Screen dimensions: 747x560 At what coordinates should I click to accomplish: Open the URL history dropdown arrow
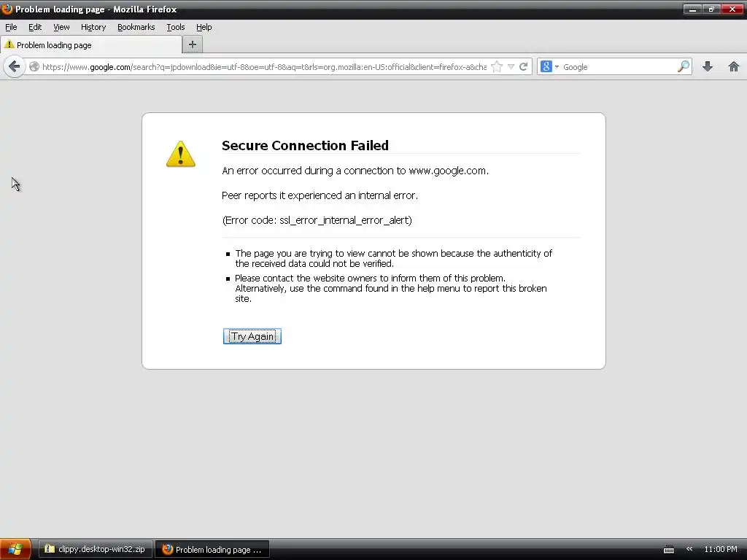point(511,66)
